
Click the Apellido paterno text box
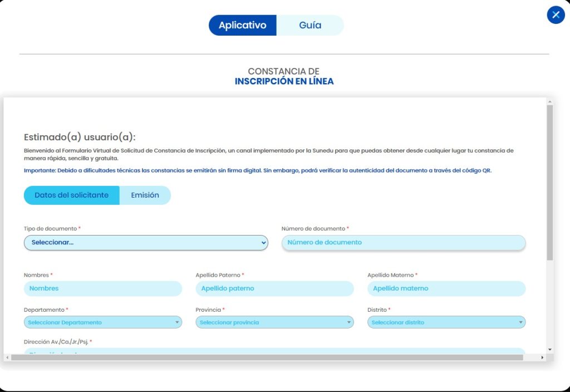274,288
